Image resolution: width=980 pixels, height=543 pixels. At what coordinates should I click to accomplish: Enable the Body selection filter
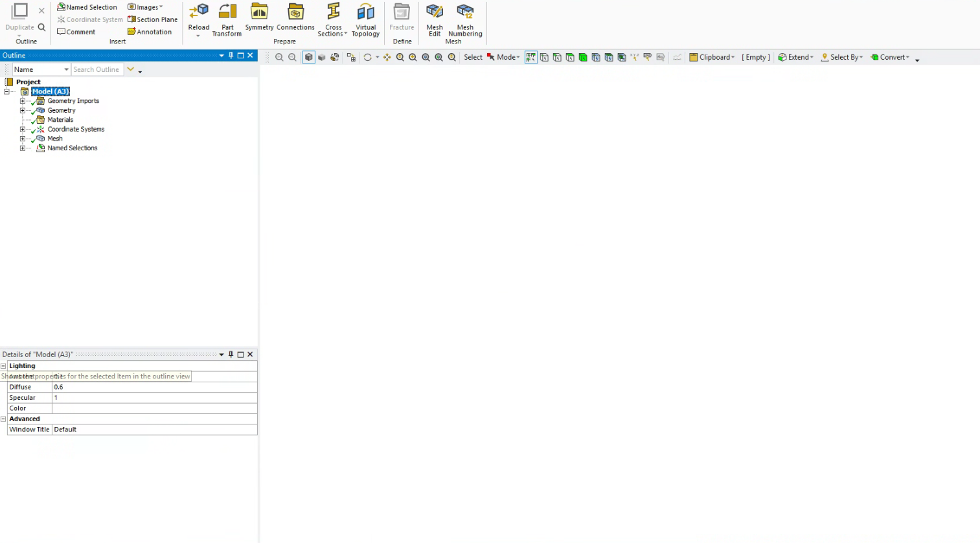tap(583, 57)
